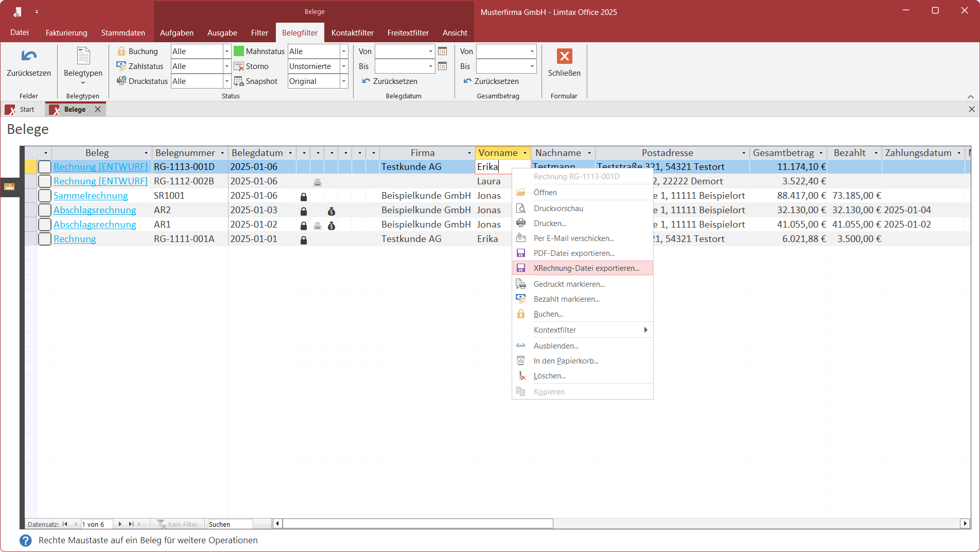Click the orange side panel icon at left edge
Viewport: 980px width, 552px height.
click(x=9, y=186)
